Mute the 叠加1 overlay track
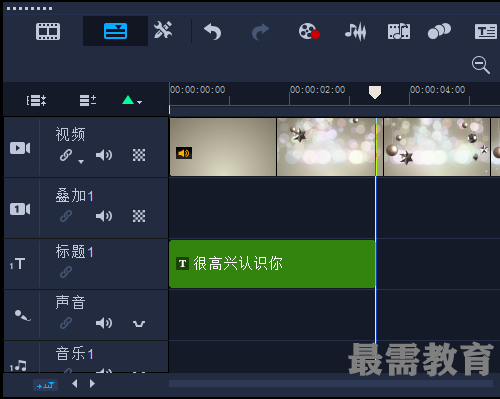 tap(104, 216)
